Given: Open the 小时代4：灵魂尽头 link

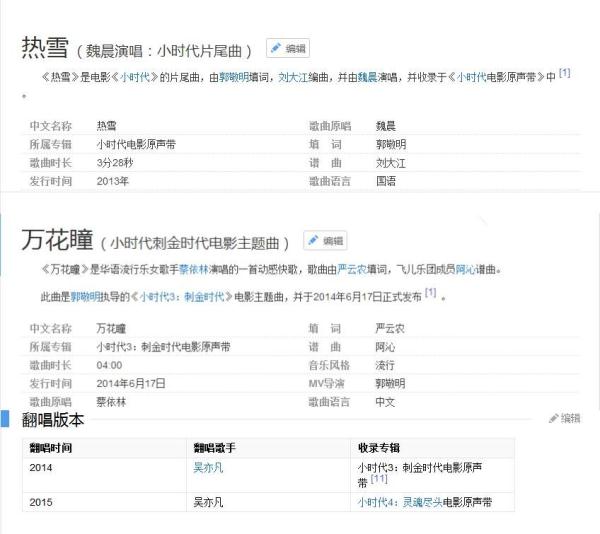Looking at the screenshot, I should tap(399, 502).
